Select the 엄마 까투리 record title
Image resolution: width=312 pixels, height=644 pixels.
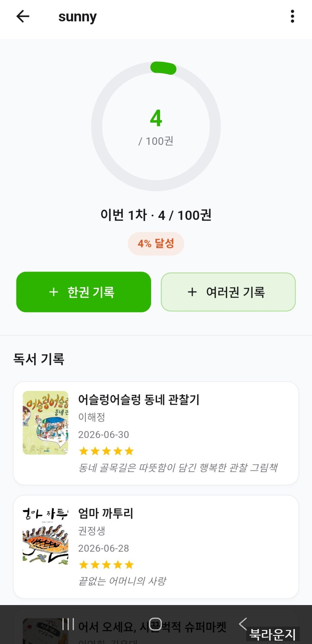click(105, 513)
